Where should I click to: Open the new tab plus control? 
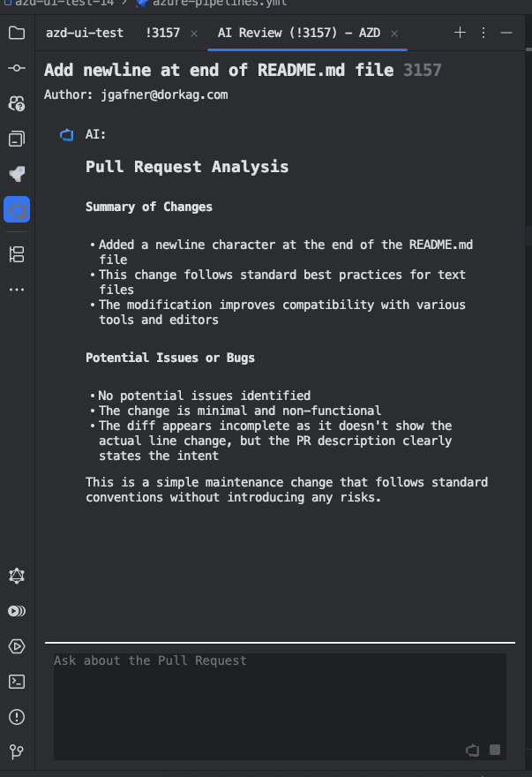point(460,32)
